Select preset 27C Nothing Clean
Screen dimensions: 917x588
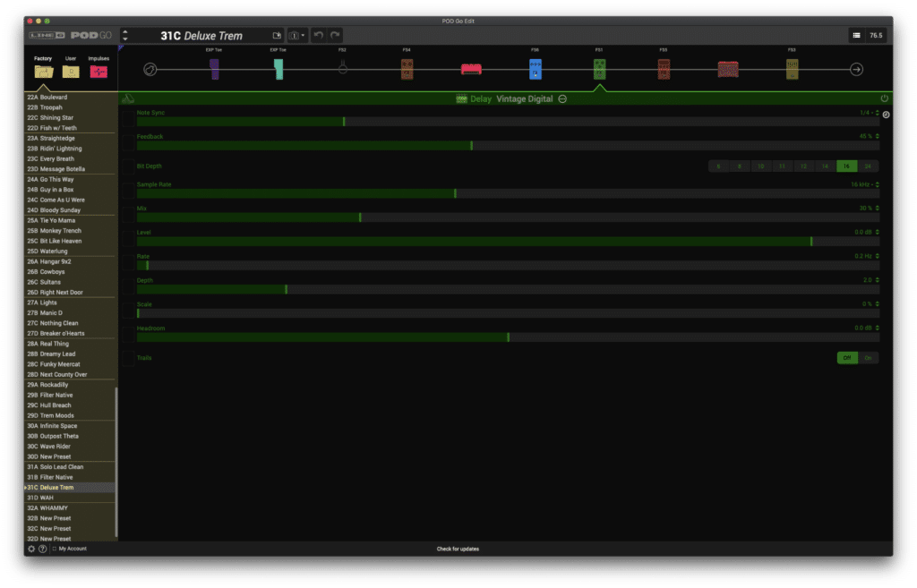(x=70, y=323)
